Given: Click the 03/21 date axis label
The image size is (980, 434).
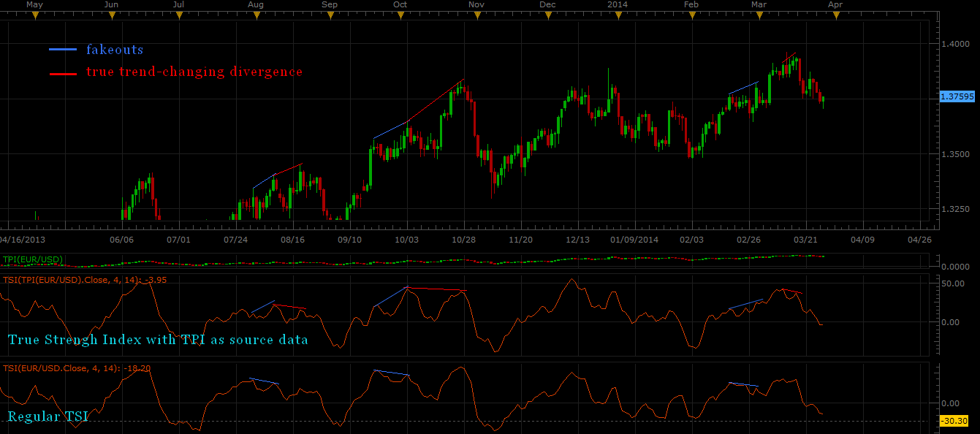Looking at the screenshot, I should coord(805,239).
